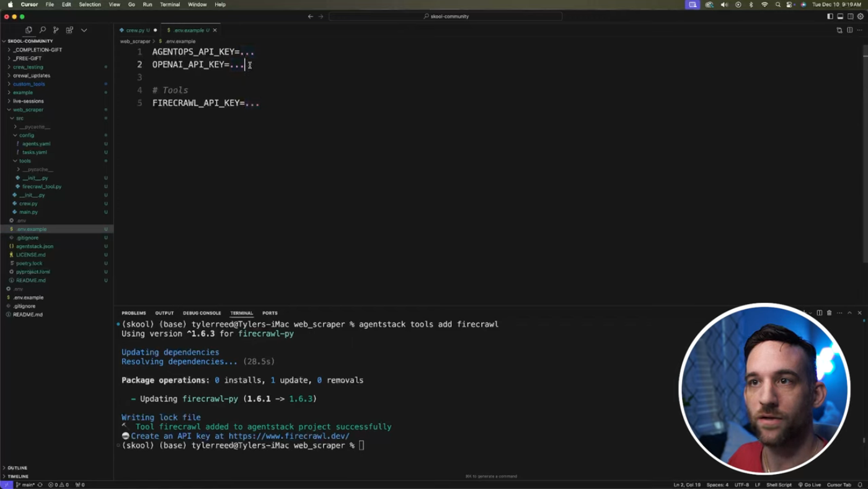Image resolution: width=868 pixels, height=489 pixels.
Task: Close the terminal panel
Action: pyautogui.click(x=859, y=313)
